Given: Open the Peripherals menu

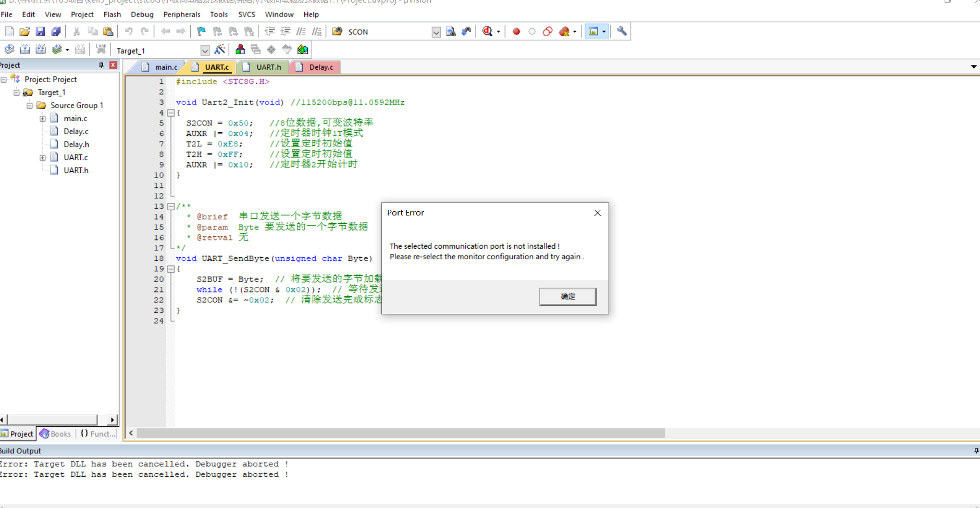Looking at the screenshot, I should point(181,15).
